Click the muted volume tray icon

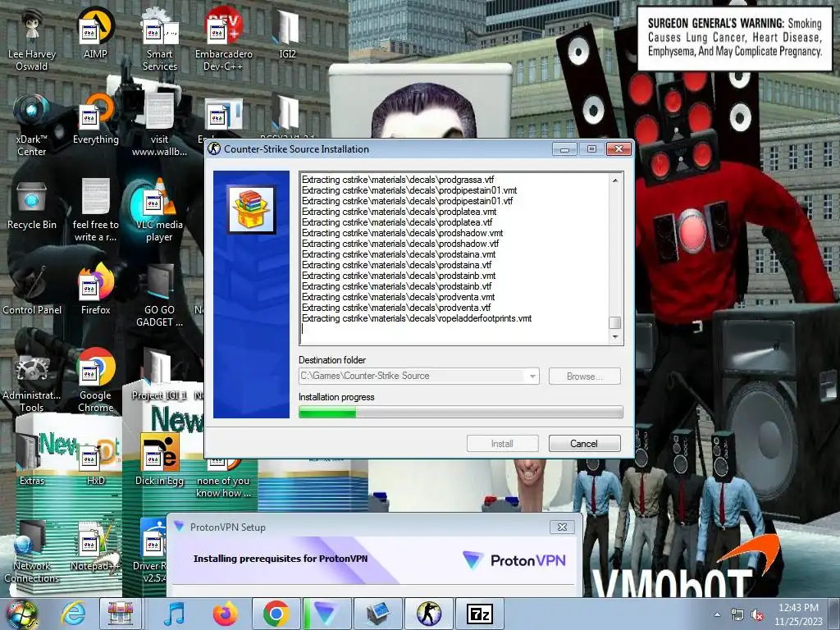(x=757, y=614)
